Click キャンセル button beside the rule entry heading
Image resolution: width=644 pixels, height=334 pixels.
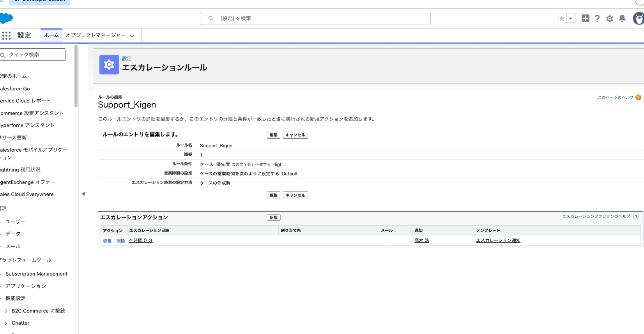coord(295,135)
